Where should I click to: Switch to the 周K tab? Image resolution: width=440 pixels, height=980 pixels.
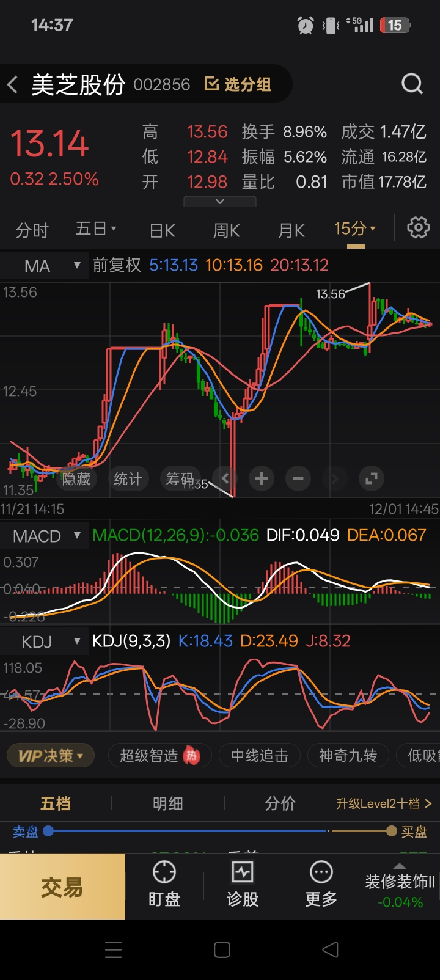pos(226,230)
